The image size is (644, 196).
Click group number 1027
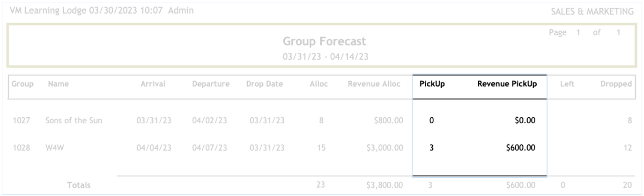(x=22, y=121)
